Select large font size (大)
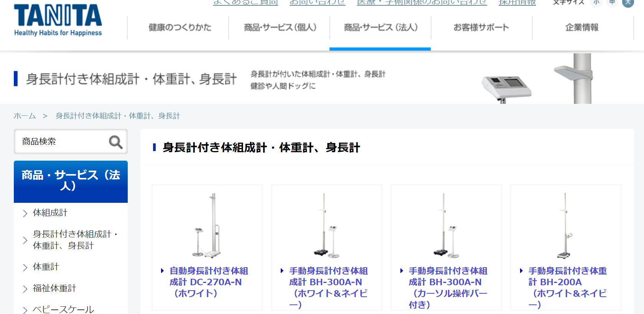This screenshot has width=644, height=314. coord(628,2)
